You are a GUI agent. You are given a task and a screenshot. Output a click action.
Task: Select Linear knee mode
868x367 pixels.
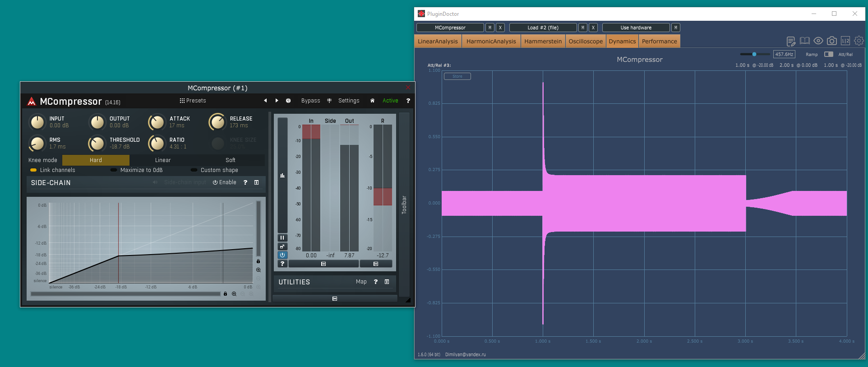[163, 160]
